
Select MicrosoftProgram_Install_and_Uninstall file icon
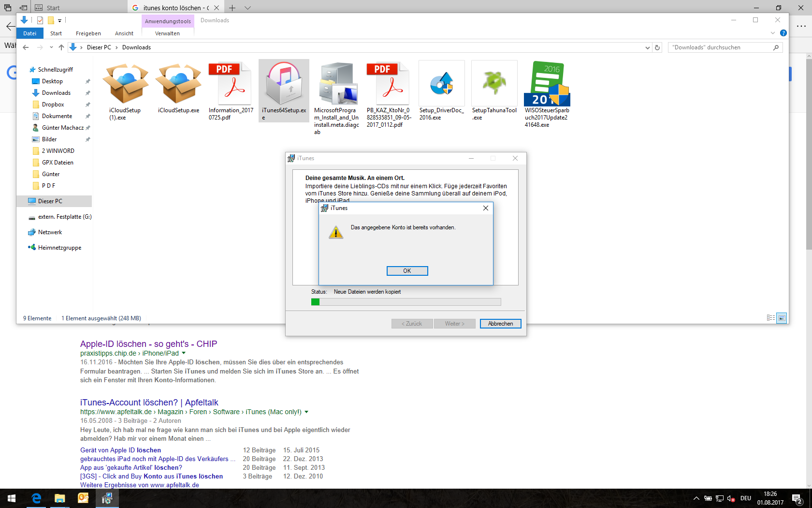337,84
